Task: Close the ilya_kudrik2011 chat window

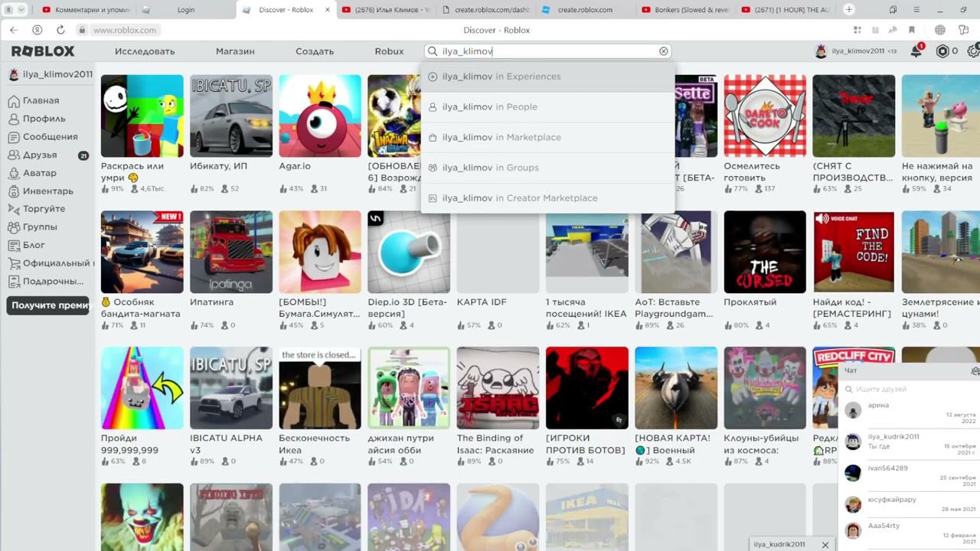Action: pos(825,545)
